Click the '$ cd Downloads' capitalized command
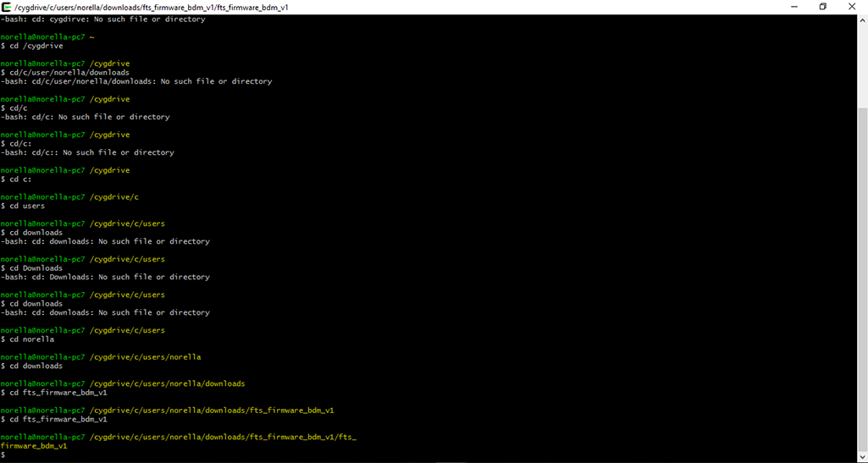The height and width of the screenshot is (463, 868). click(x=32, y=268)
